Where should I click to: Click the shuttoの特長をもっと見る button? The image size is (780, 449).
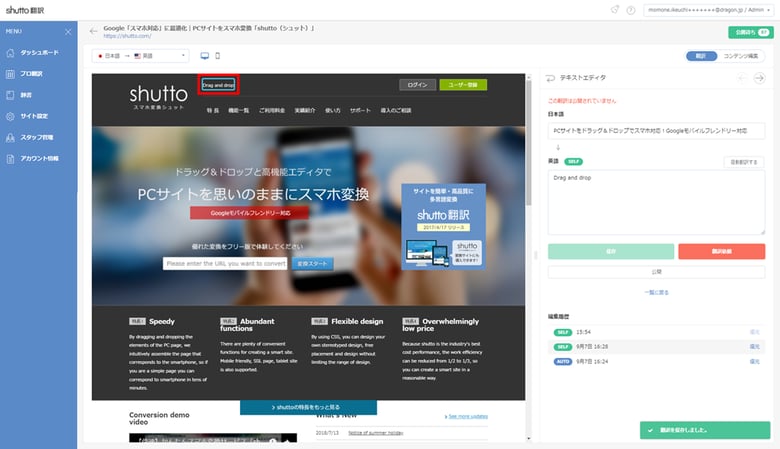(308, 407)
